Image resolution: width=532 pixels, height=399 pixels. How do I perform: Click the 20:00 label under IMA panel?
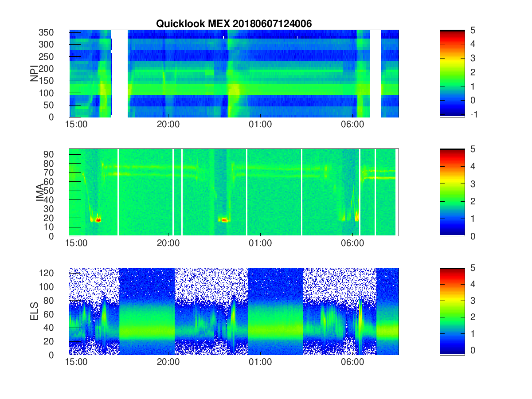click(x=168, y=243)
